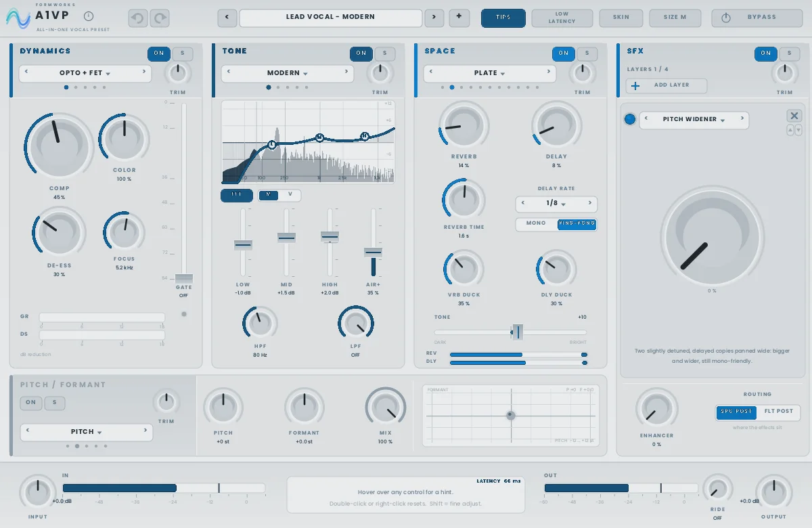Screen dimensions: 812x528
Task: Enable Low Latency mode
Action: (x=562, y=18)
